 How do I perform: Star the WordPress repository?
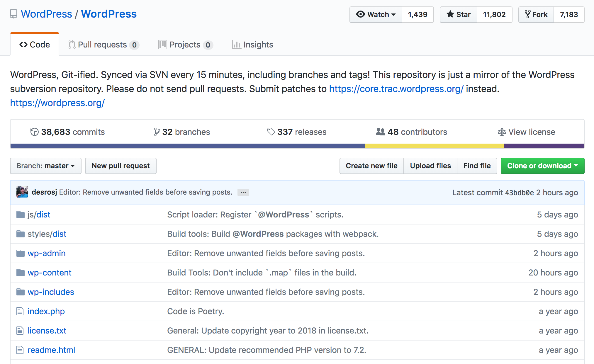(x=459, y=15)
